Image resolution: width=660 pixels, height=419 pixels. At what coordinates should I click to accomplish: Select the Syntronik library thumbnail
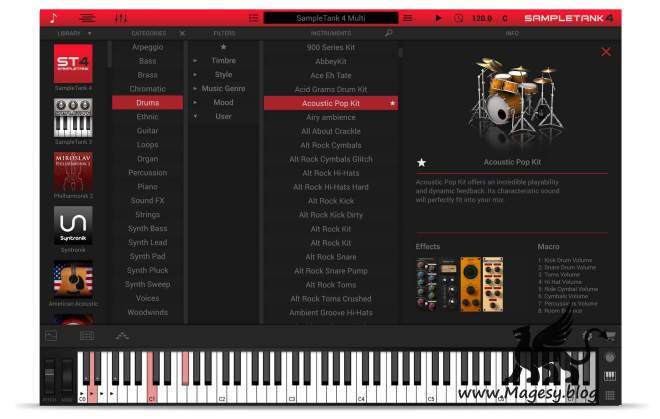click(x=73, y=225)
